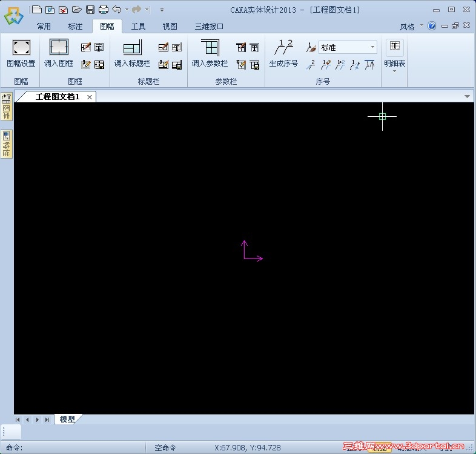The image size is (476, 454).
Task: Click the 调入标题栏 button
Action: tap(133, 53)
